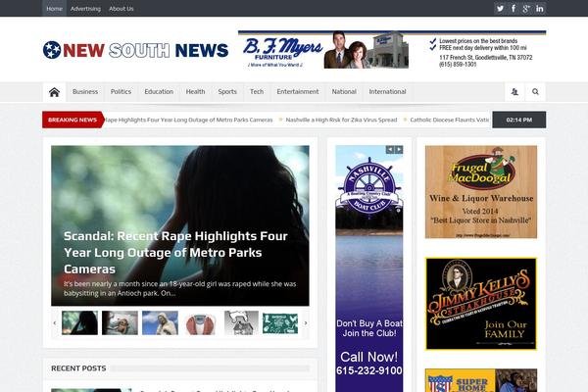
Task: Open the LinkedIn social link
Action: 540,9
